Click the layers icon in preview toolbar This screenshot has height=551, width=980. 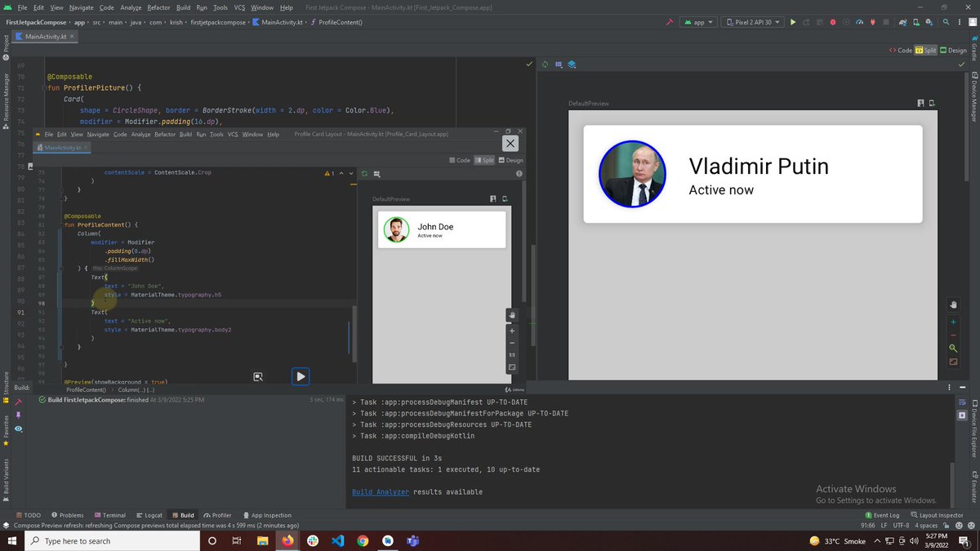point(572,64)
